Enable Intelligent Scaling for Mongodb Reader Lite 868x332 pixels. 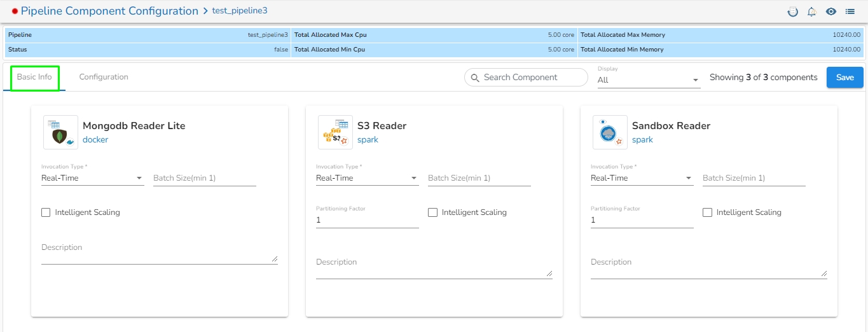[46, 212]
